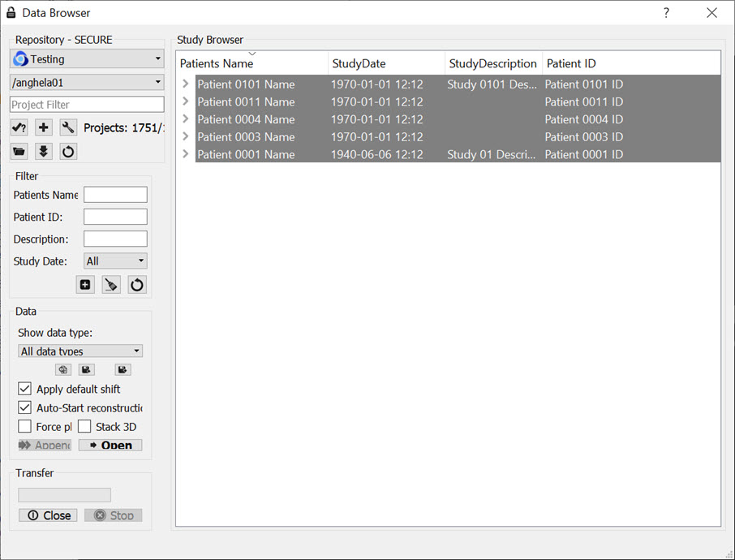735x560 pixels.
Task: Clear filters using the broom icon
Action: [x=111, y=285]
